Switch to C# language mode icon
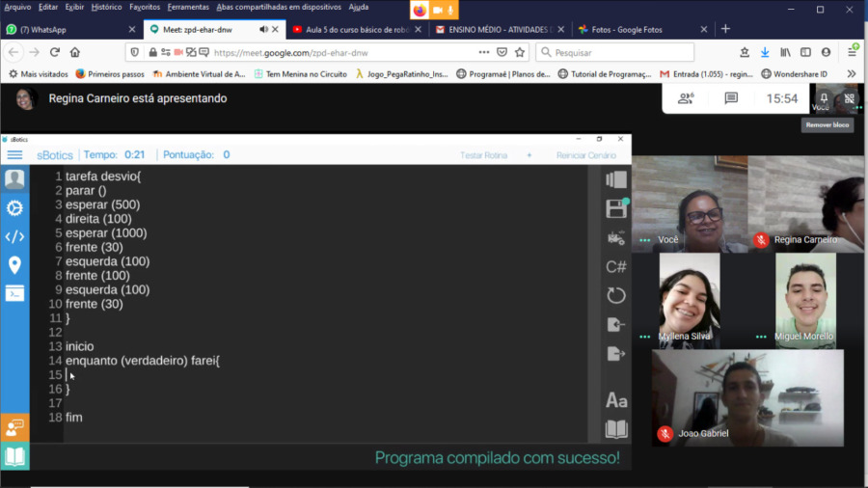Image resolution: width=868 pixels, height=488 pixels. (x=615, y=266)
